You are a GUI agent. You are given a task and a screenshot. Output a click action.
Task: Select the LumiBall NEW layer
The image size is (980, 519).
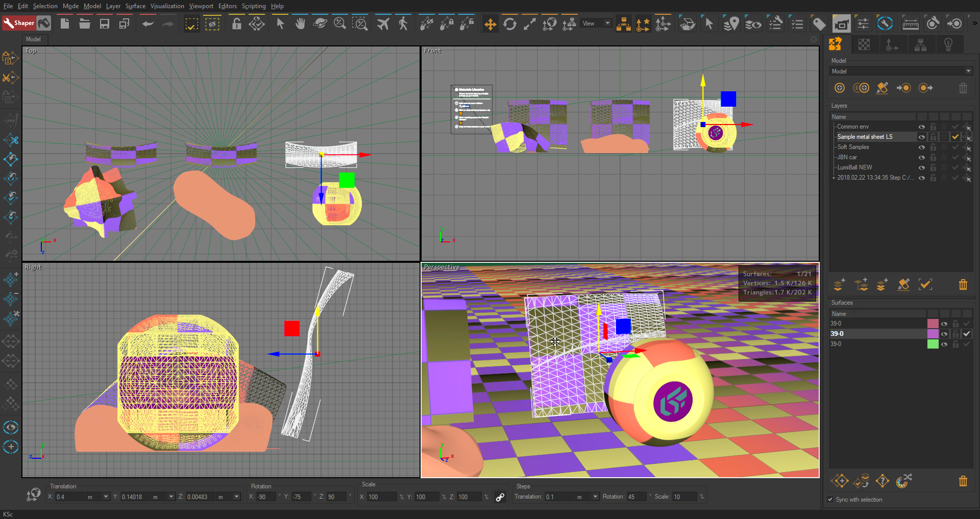tap(854, 167)
